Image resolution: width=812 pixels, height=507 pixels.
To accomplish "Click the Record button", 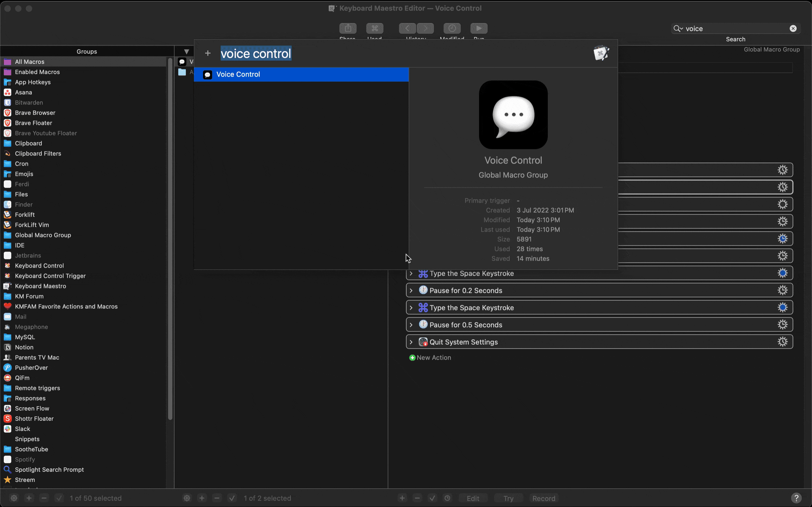I will point(544,498).
